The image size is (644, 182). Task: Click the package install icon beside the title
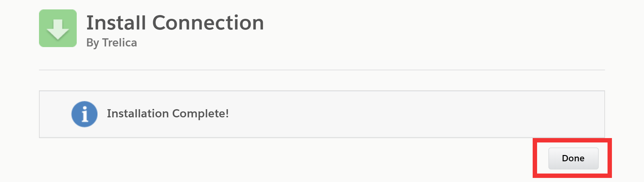[x=58, y=28]
